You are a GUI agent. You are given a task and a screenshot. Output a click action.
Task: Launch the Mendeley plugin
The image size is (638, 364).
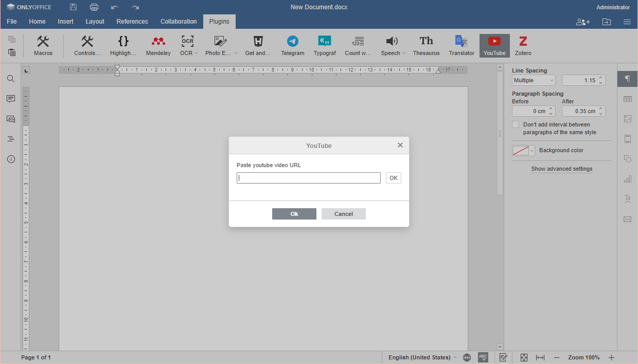158,45
